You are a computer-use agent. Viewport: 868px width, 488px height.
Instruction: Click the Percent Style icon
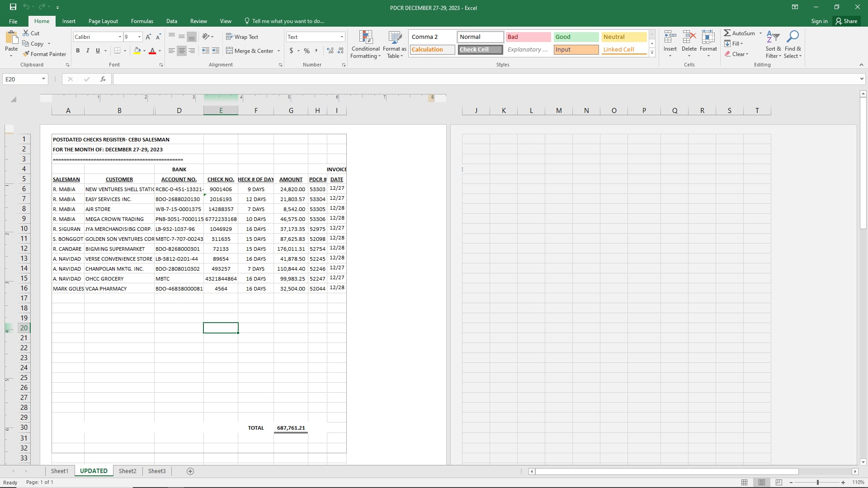click(307, 51)
